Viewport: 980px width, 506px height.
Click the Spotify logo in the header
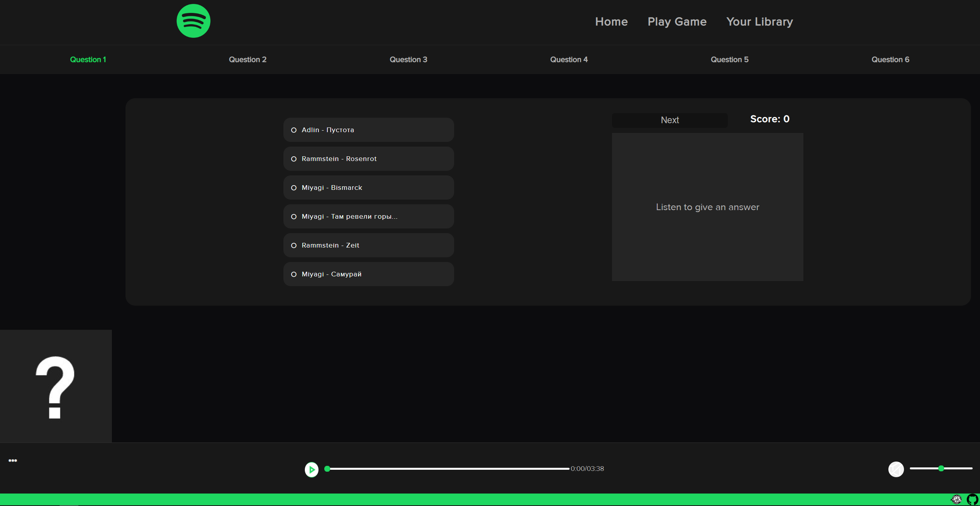pos(193,21)
